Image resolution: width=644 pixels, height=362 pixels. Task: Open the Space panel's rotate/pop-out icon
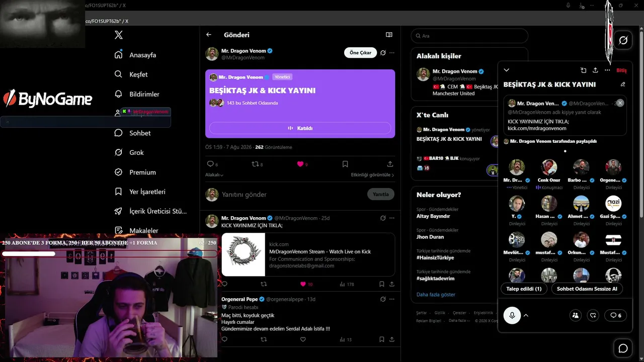[583, 70]
